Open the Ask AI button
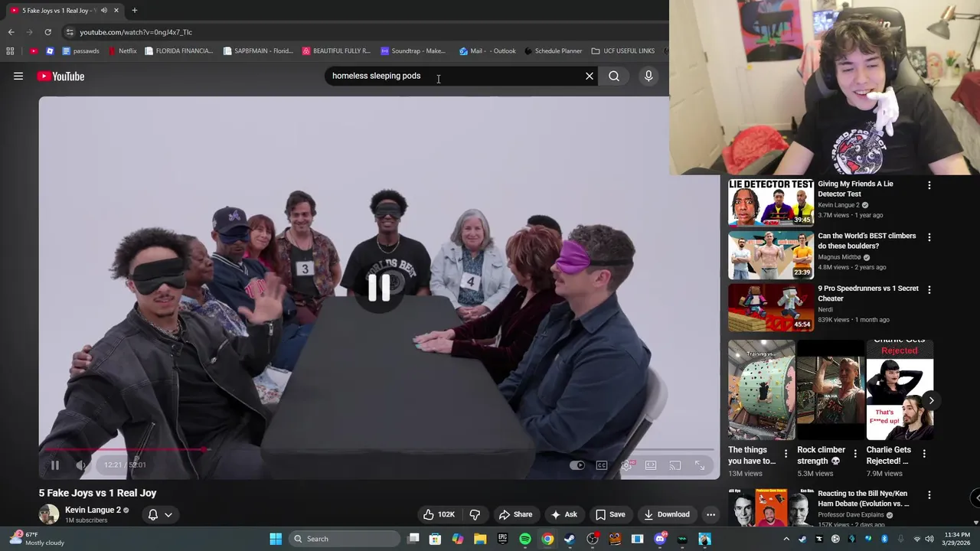980x551 pixels. [563, 514]
